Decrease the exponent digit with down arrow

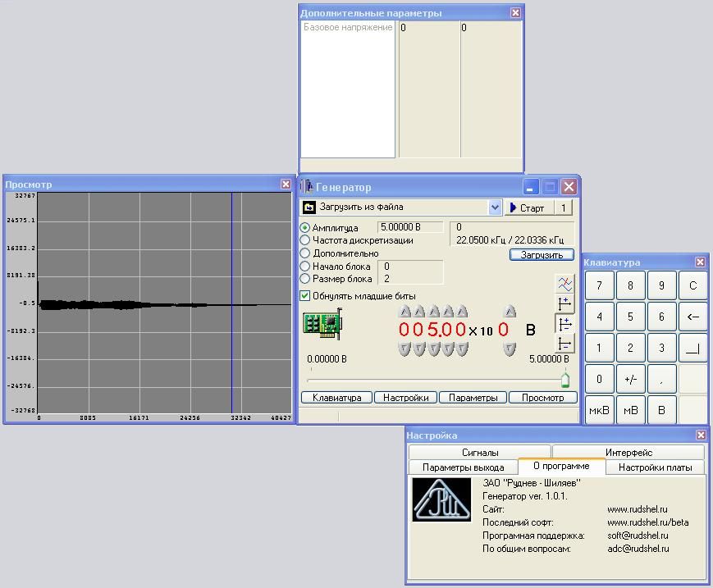point(510,349)
